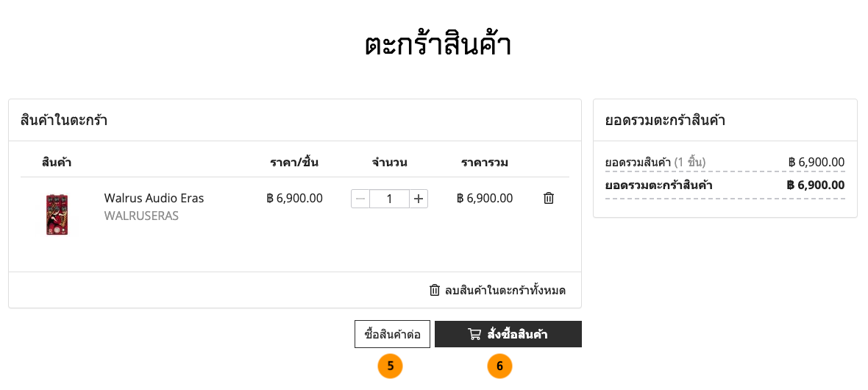
Task: Click the quantity input field showing 1
Action: click(389, 199)
